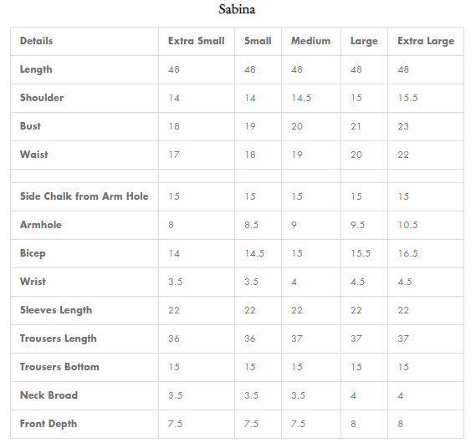Click Extra Large Bust value 23
476x448 pixels.
[x=403, y=126]
